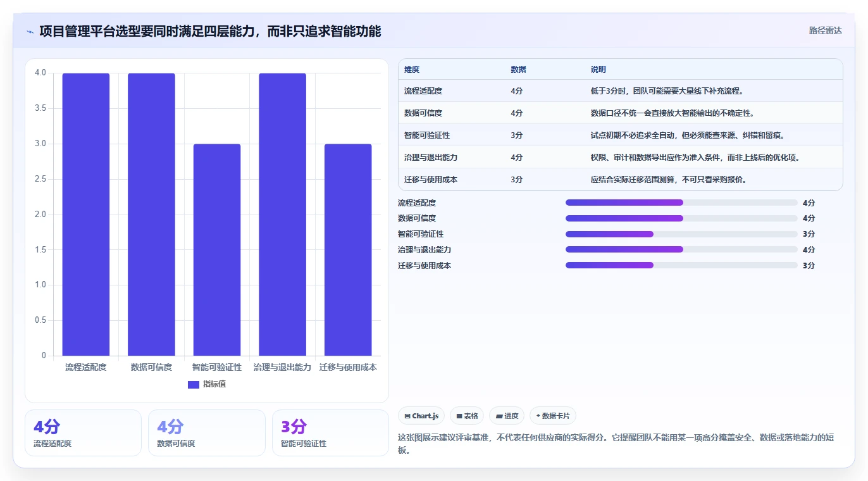Click the 数据卡片 chip
This screenshot has height=481, width=868.
553,416
